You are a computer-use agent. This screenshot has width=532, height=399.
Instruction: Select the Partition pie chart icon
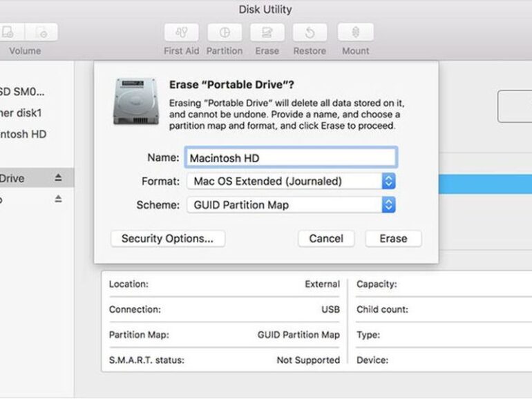click(225, 32)
